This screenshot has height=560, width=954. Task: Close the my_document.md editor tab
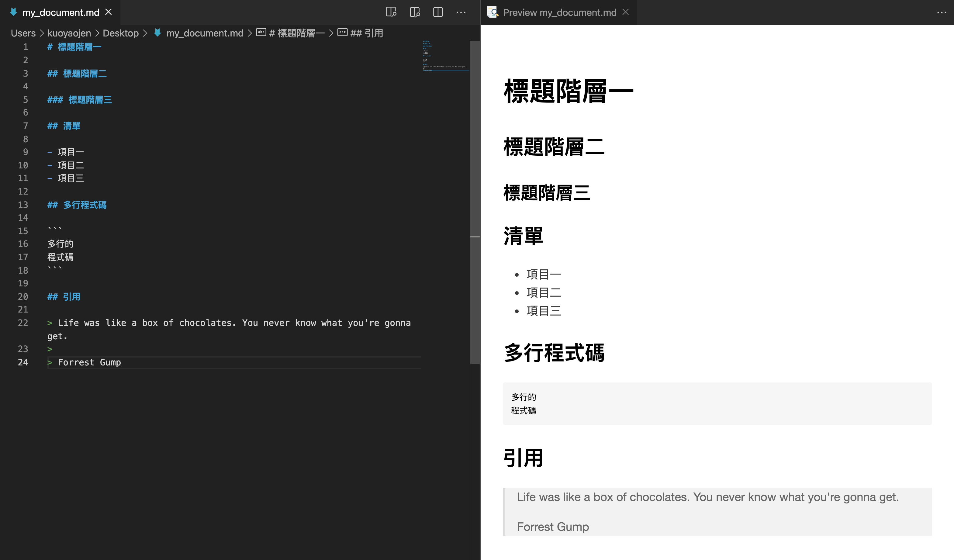tap(109, 12)
